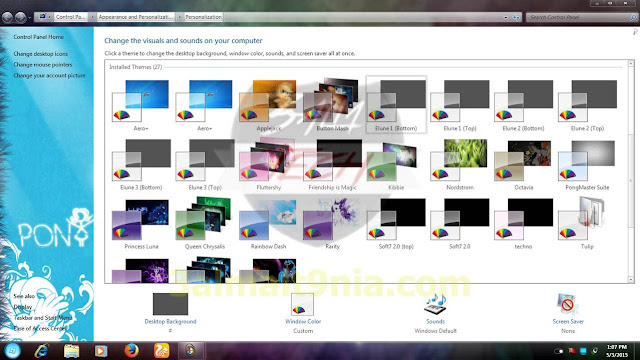This screenshot has height=360, width=640.
Task: Open Change your account picture
Action: (x=49, y=76)
